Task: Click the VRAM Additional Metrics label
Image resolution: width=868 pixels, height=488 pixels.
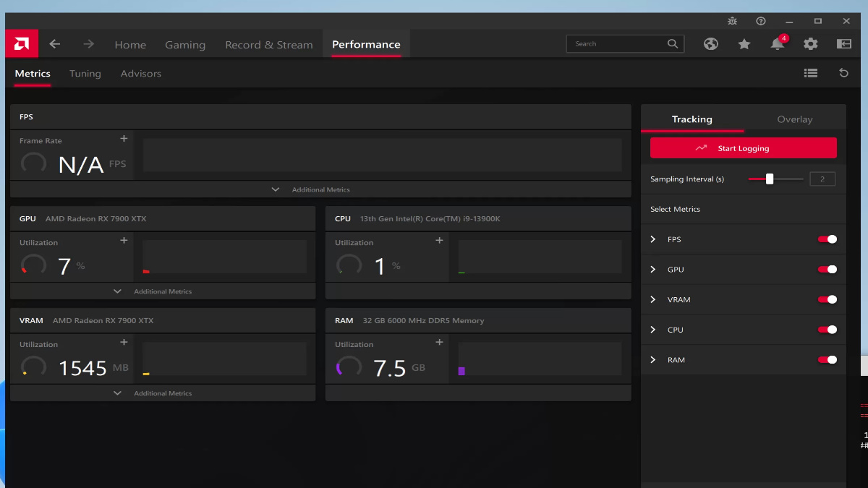Action: [163, 393]
